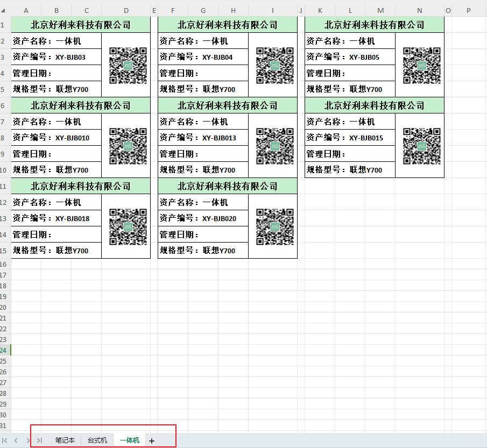Select the active 一体机 sheet tab
The image size is (487, 448).
tap(130, 440)
